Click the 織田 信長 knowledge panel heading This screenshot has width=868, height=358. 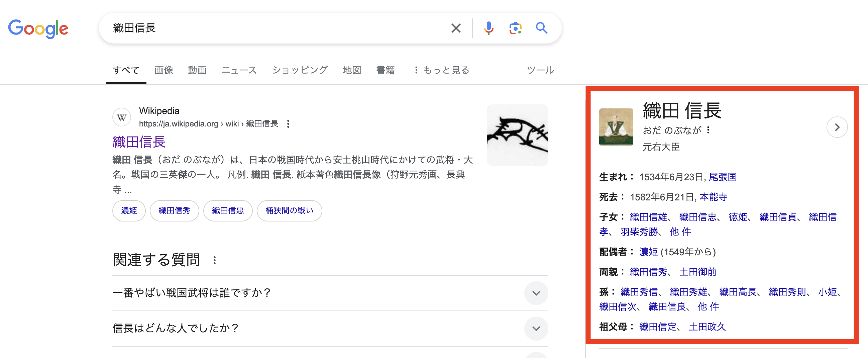pyautogui.click(x=682, y=110)
